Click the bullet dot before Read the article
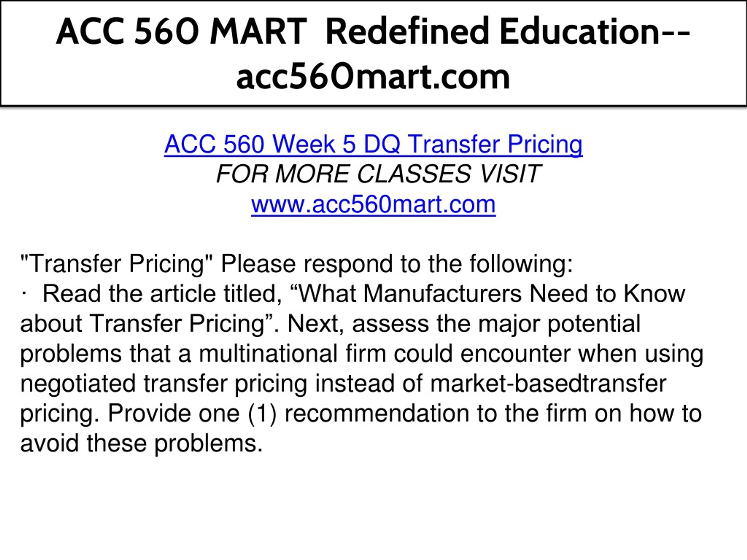 tap(24, 294)
